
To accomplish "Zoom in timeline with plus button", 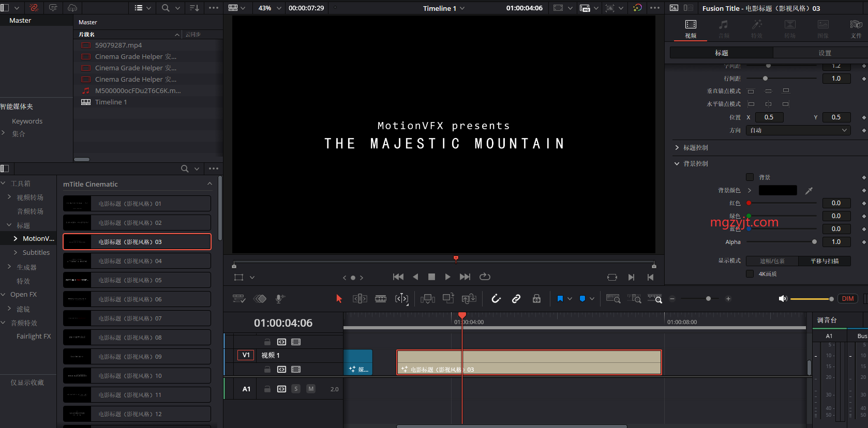I will 728,299.
